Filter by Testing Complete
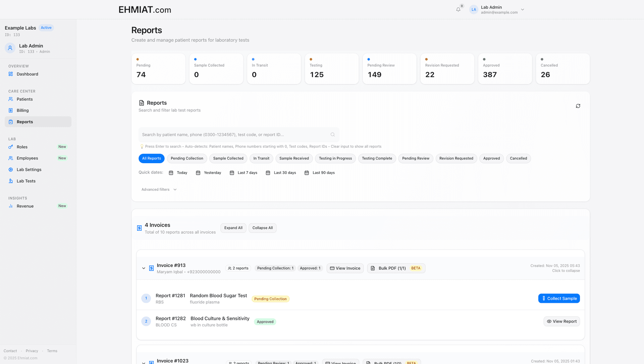The width and height of the screenshot is (644, 364). click(x=377, y=158)
